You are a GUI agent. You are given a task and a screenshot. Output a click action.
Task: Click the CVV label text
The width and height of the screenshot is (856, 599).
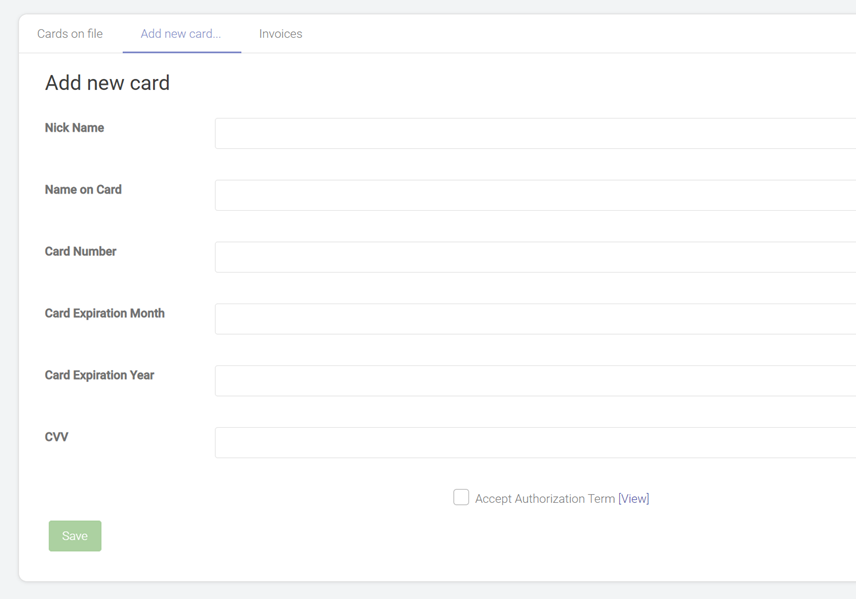click(x=56, y=437)
